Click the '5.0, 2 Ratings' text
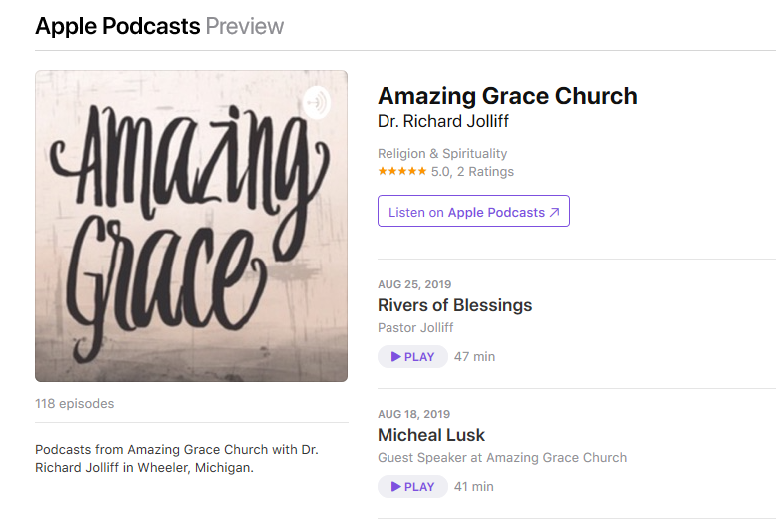 pos(472,172)
